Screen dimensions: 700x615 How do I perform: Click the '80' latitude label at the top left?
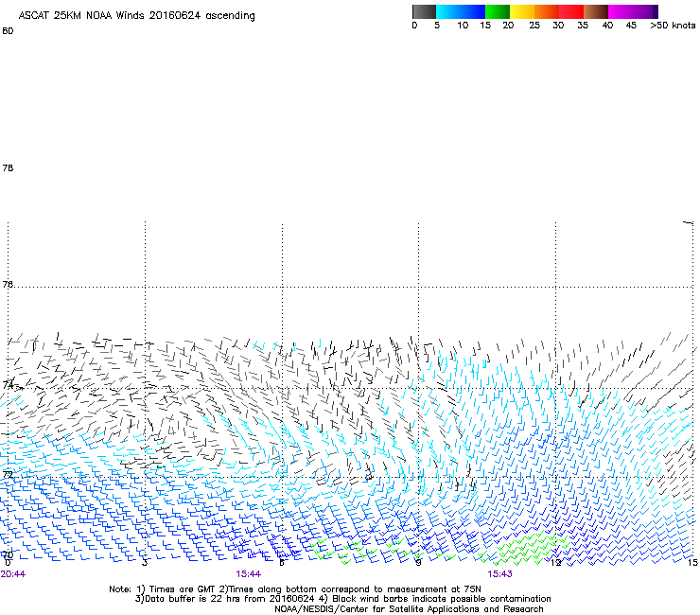point(8,31)
